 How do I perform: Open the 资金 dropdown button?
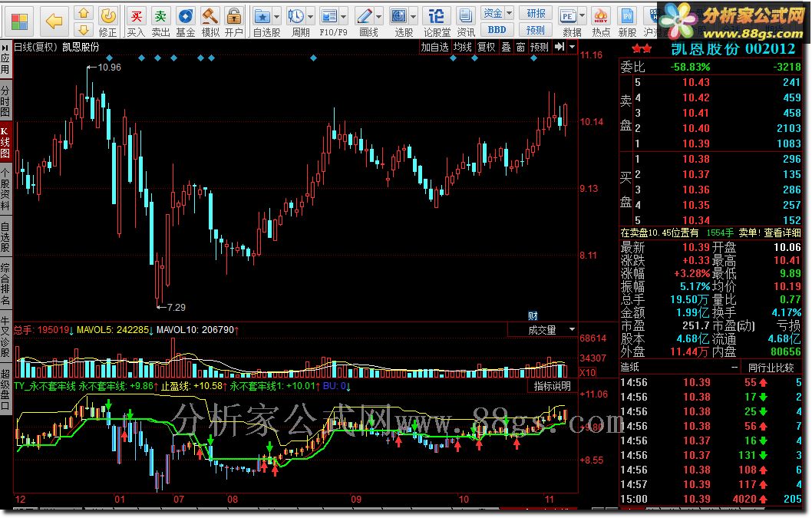[x=497, y=13]
